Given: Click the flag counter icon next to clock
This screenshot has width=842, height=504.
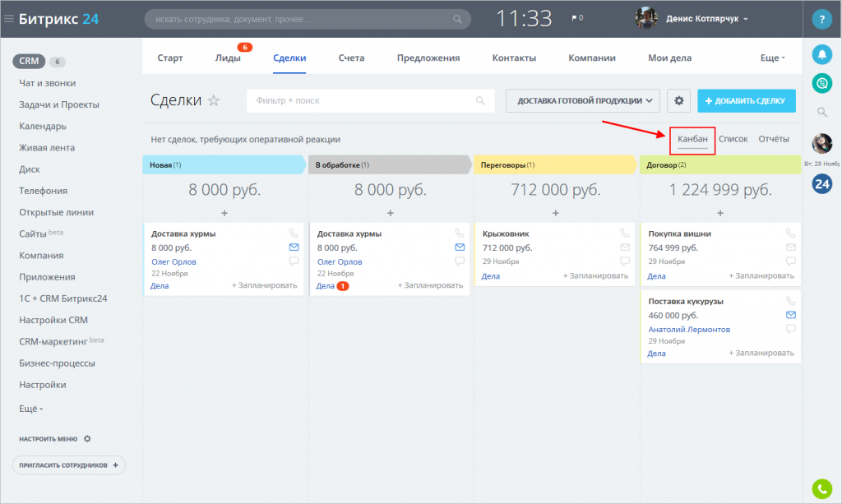Looking at the screenshot, I should click(577, 18).
